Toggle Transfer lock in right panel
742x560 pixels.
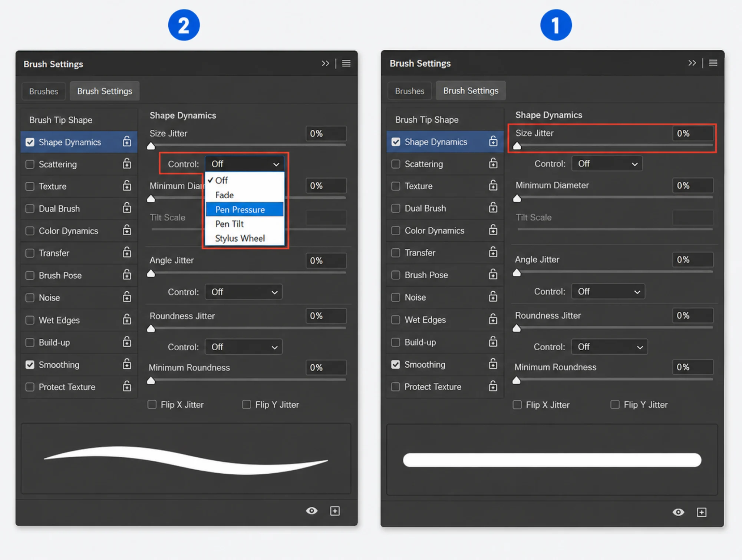click(x=493, y=252)
